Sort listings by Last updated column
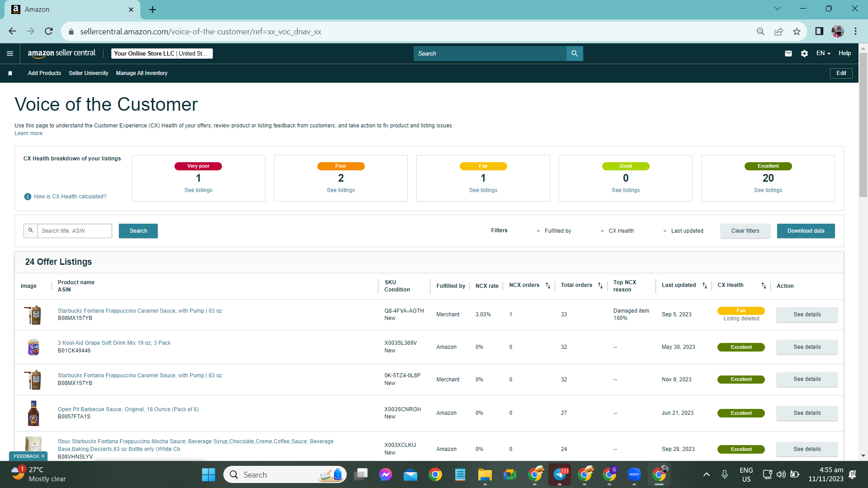868x488 pixels. [x=704, y=286]
